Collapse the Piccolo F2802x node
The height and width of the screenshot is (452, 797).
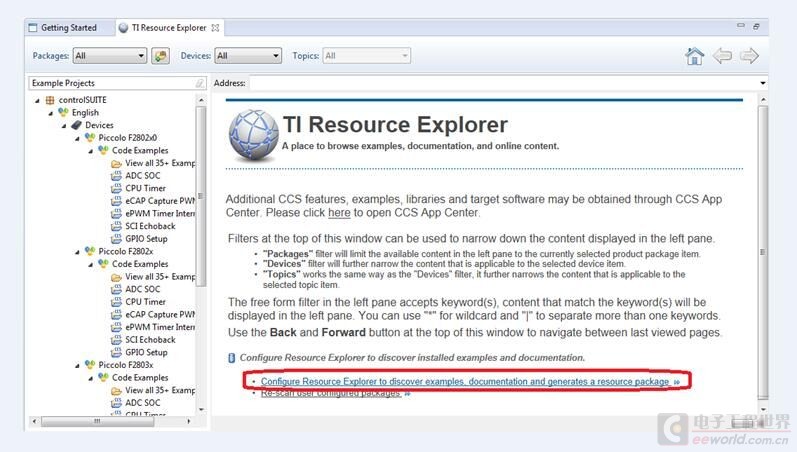point(77,252)
